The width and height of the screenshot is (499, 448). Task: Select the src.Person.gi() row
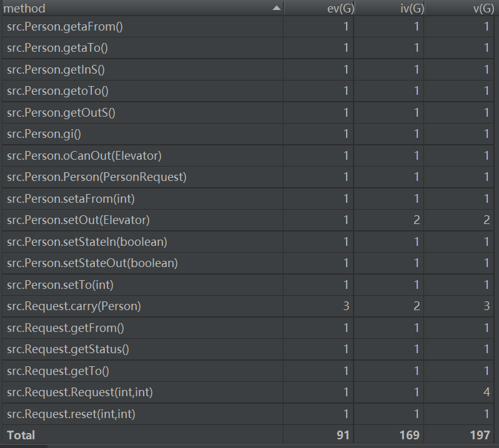point(248,134)
